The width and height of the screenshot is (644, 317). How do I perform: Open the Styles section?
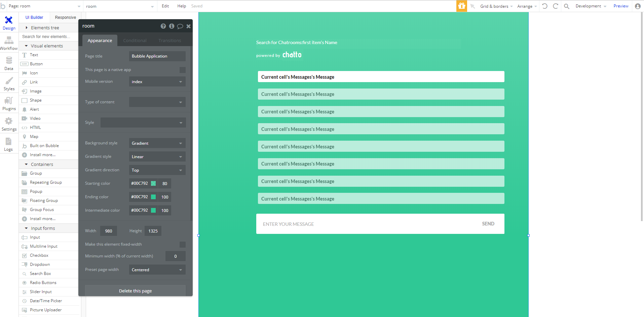pyautogui.click(x=9, y=84)
